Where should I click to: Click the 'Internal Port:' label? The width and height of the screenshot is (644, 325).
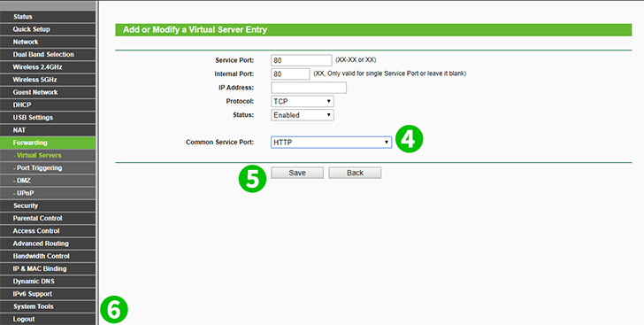click(234, 74)
